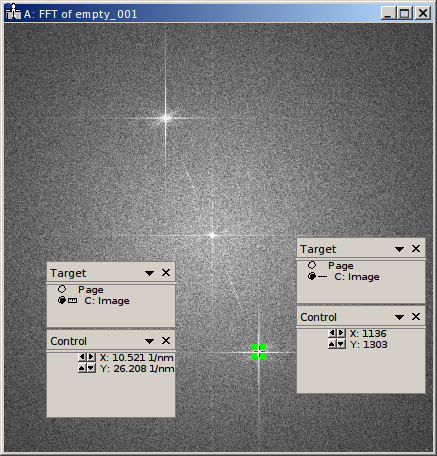Viewport: 437px width, 456px height.
Task: Open dropdown arrow of the line Target panel
Action: [x=399, y=249]
